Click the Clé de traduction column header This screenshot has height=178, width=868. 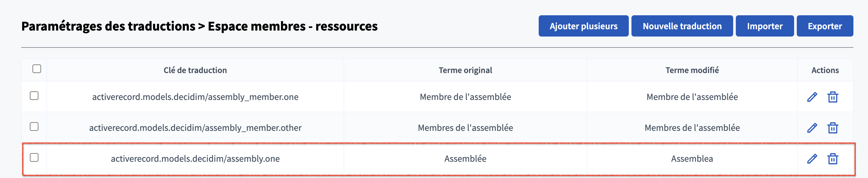(195, 70)
